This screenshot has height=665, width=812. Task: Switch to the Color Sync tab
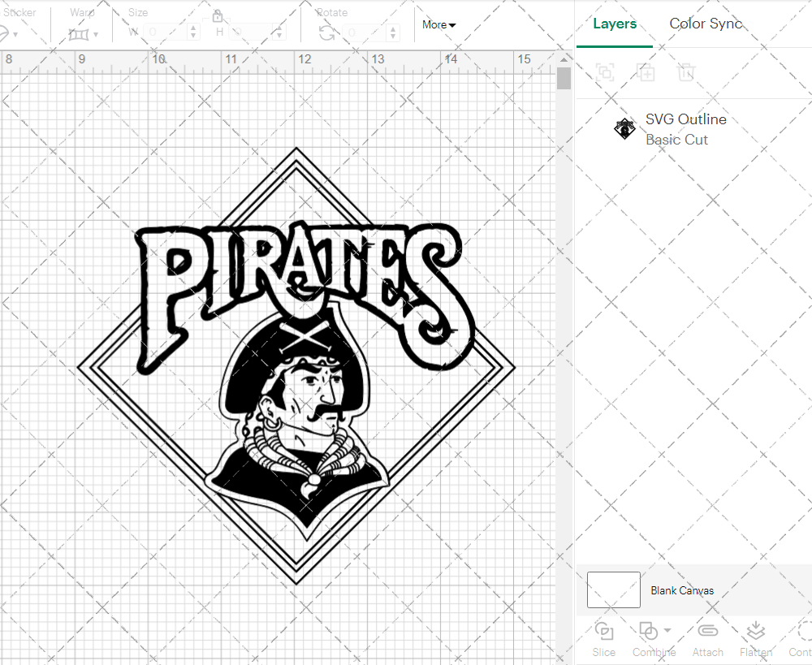(706, 24)
